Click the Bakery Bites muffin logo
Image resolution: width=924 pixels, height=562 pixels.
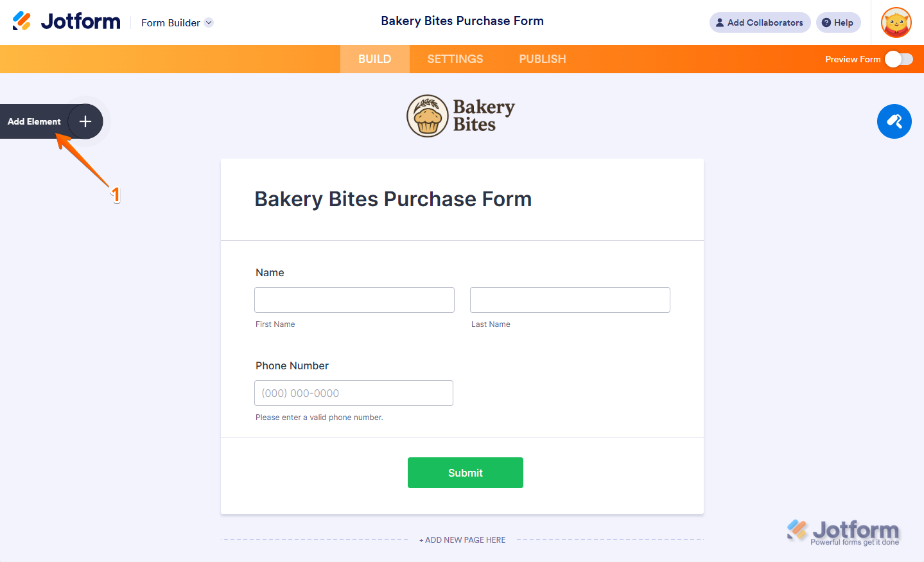[x=428, y=116]
